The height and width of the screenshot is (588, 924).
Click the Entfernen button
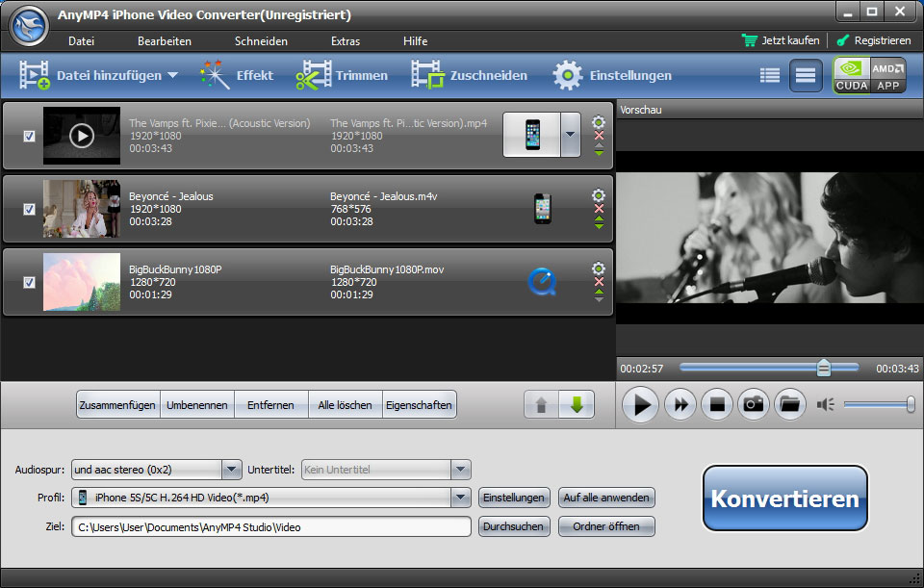270,405
